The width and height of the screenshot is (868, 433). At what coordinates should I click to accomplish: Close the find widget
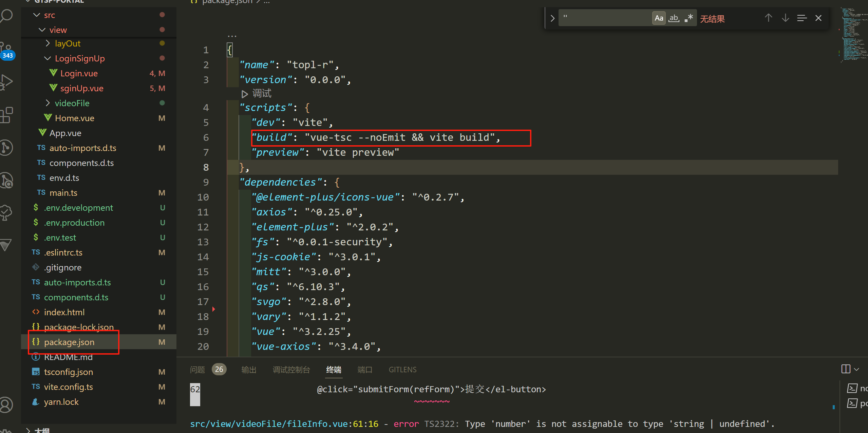coord(818,18)
